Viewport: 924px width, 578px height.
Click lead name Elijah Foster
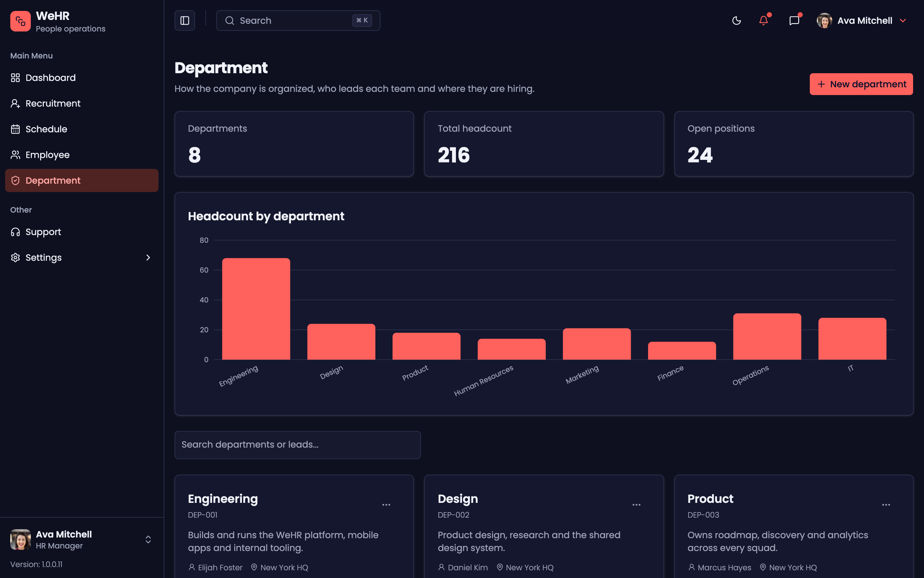pos(220,568)
